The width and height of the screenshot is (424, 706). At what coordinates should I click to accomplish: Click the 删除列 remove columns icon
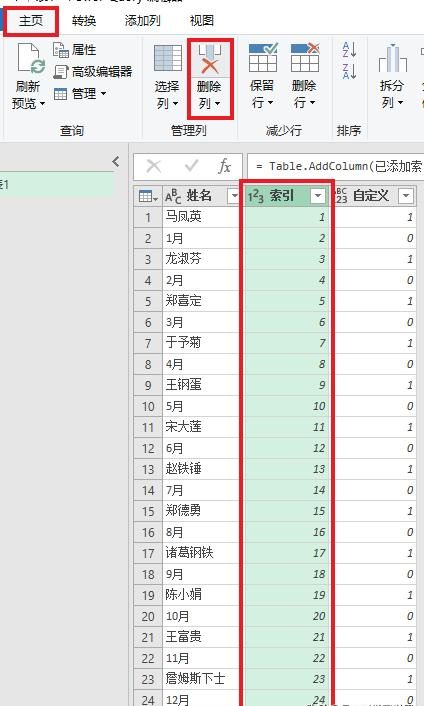tap(210, 59)
